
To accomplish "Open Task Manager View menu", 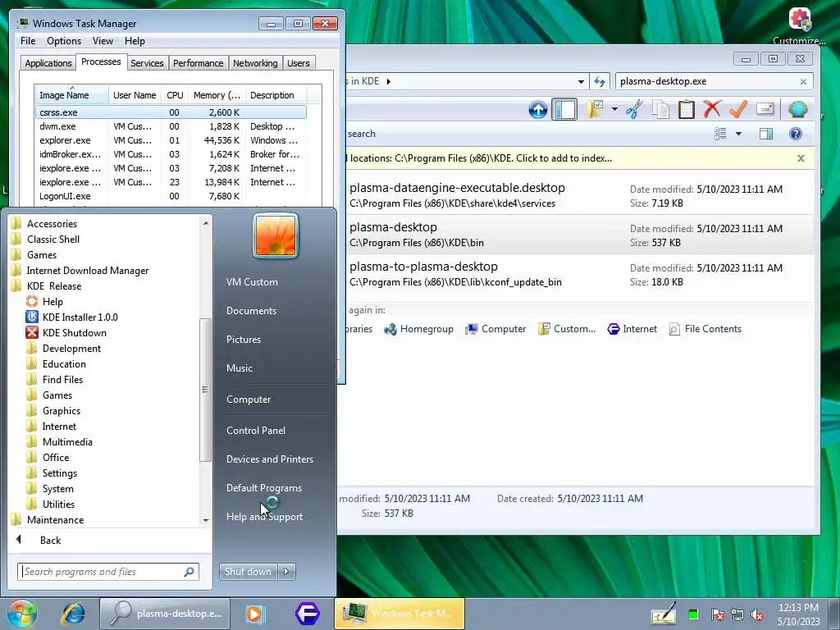I will (103, 41).
